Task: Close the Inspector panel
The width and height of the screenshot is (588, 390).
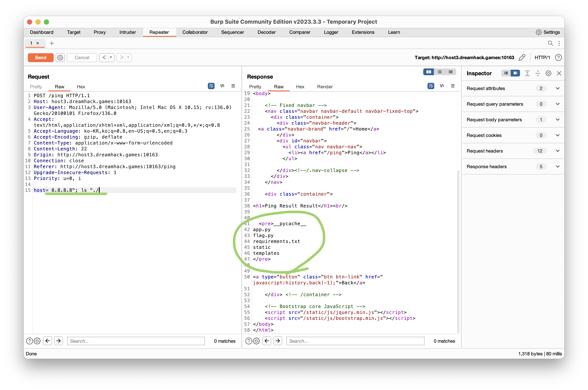Action: click(559, 73)
